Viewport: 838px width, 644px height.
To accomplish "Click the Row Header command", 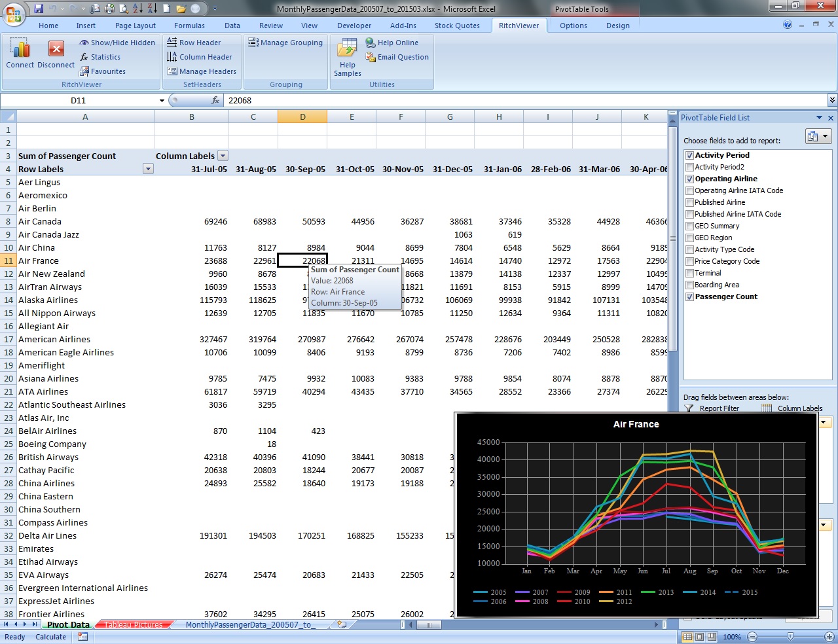I will tap(194, 43).
